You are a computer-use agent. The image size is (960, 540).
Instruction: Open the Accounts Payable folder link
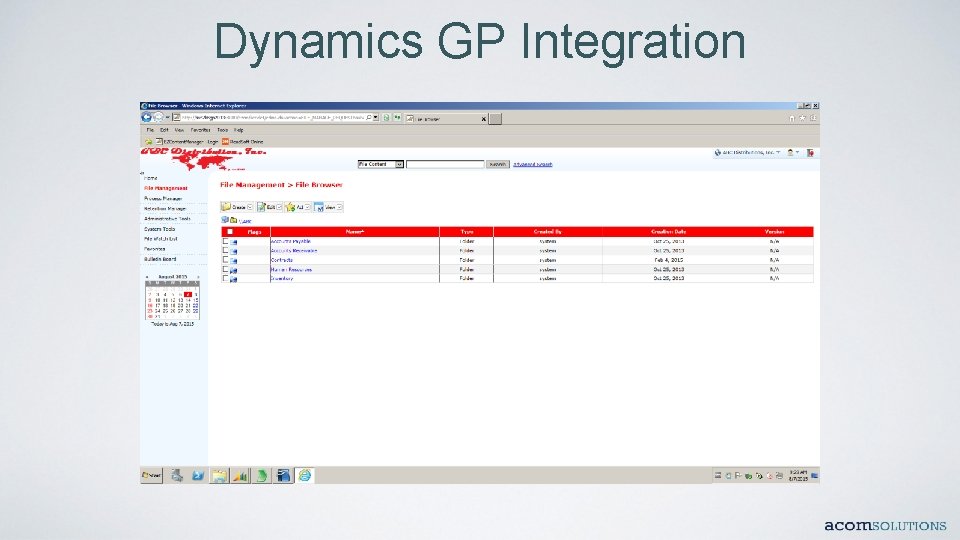(291, 241)
